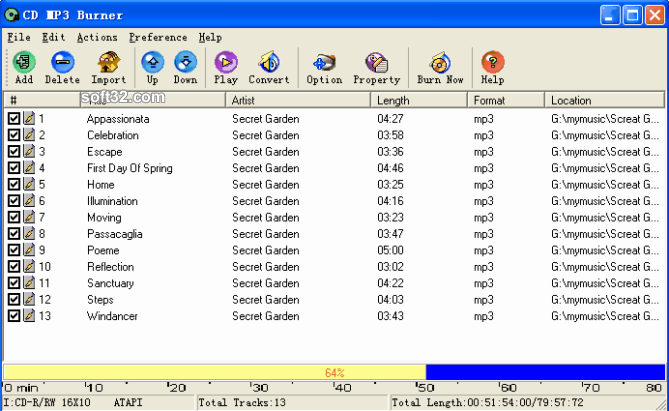Uncheck track 10 Reflection checkbox
The image size is (669, 411).
tap(14, 266)
